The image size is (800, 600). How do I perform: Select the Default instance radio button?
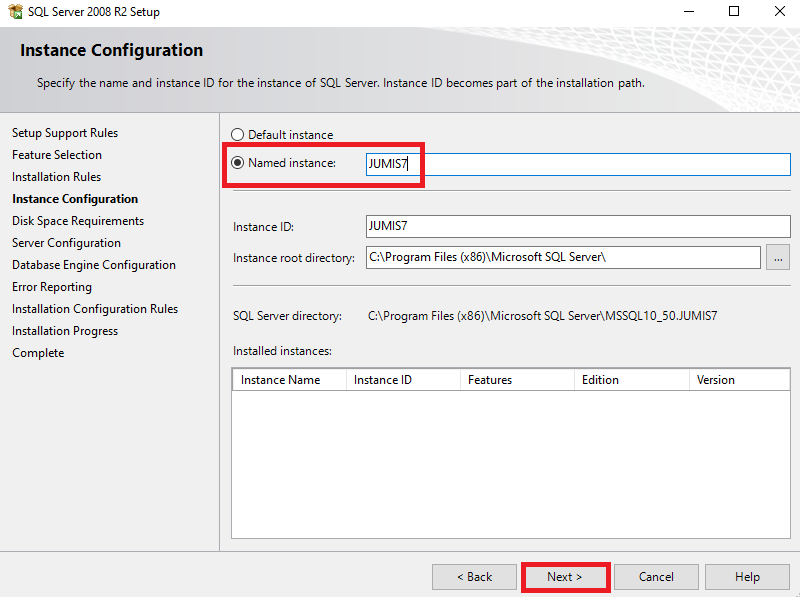coord(237,135)
